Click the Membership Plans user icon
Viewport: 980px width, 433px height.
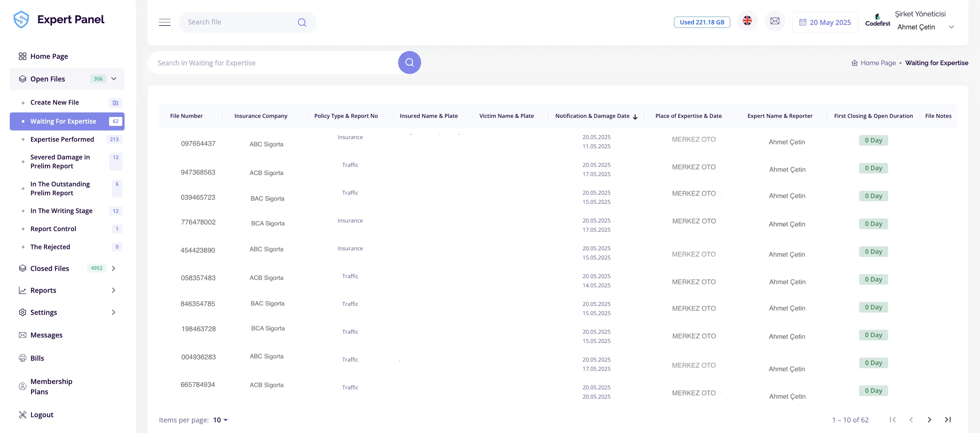[x=22, y=387]
